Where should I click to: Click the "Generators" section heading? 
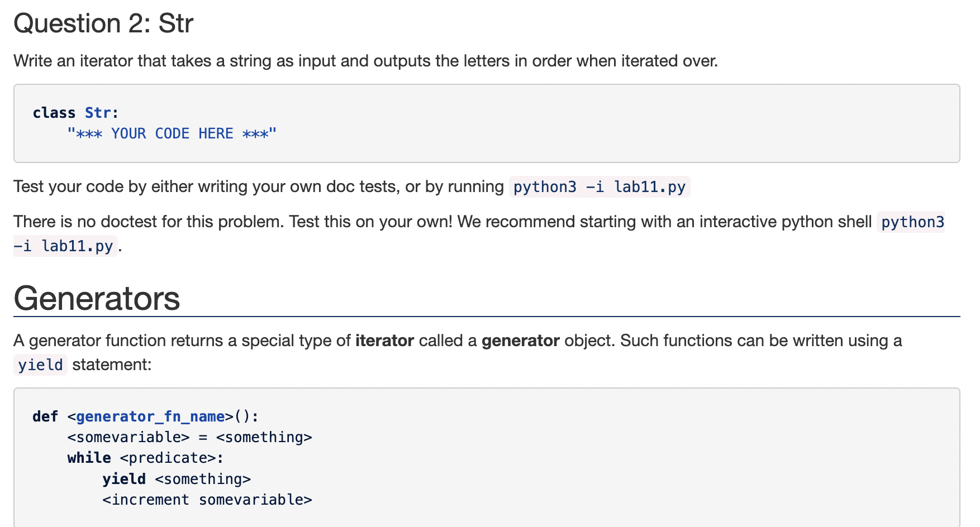[x=96, y=299]
